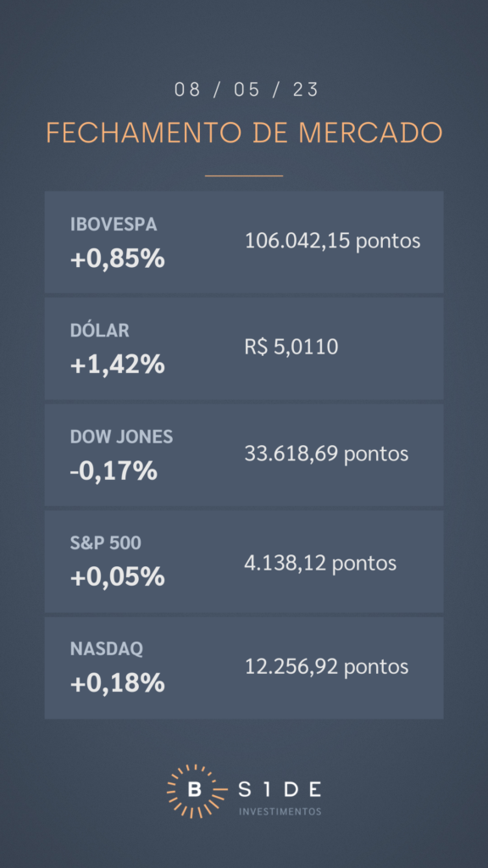Click the R$ 5,0110 exchange rate
488x868 pixels.
pyautogui.click(x=291, y=347)
